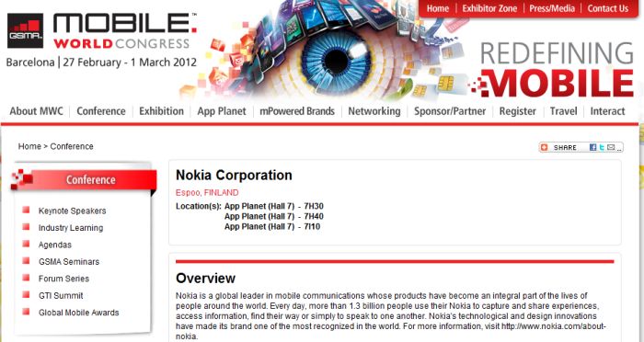The image size is (644, 342).
Task: Open the Exhibition menu
Action: click(161, 111)
